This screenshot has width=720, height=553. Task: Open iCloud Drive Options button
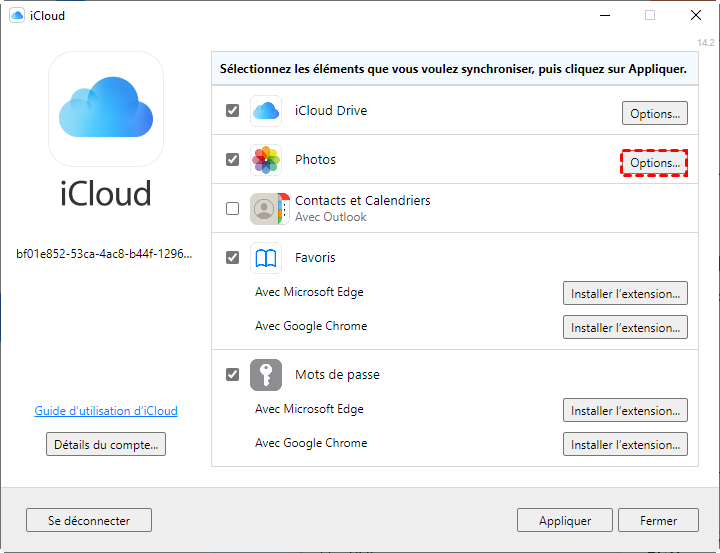tap(655, 113)
